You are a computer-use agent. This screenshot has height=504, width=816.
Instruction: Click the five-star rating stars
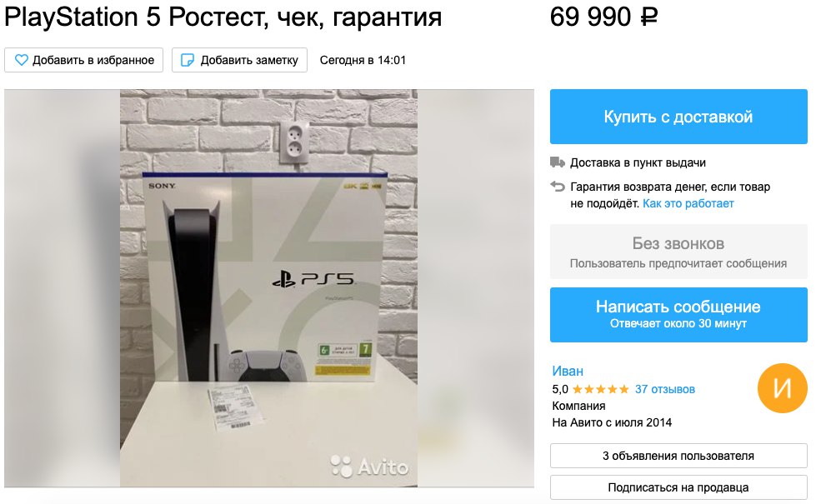(601, 389)
